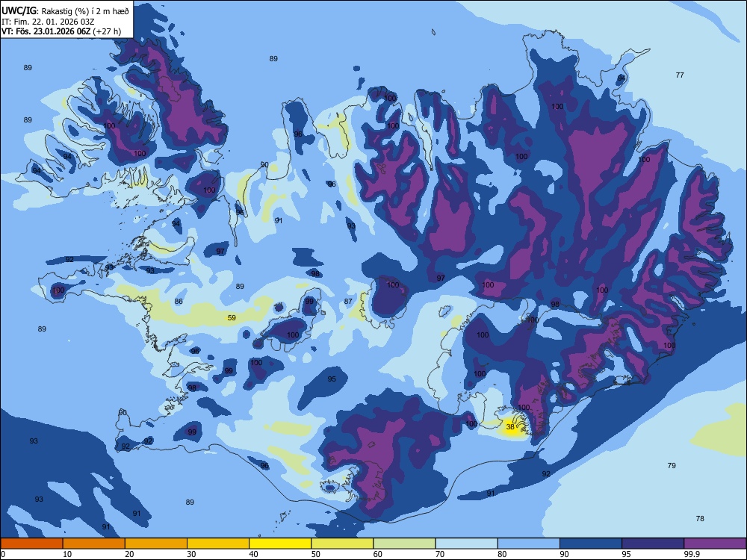Image resolution: width=747 pixels, height=560 pixels.
Task: Click the 'IT: Fim. 22. 01. 2026 03Z' line
Action: pos(48,22)
